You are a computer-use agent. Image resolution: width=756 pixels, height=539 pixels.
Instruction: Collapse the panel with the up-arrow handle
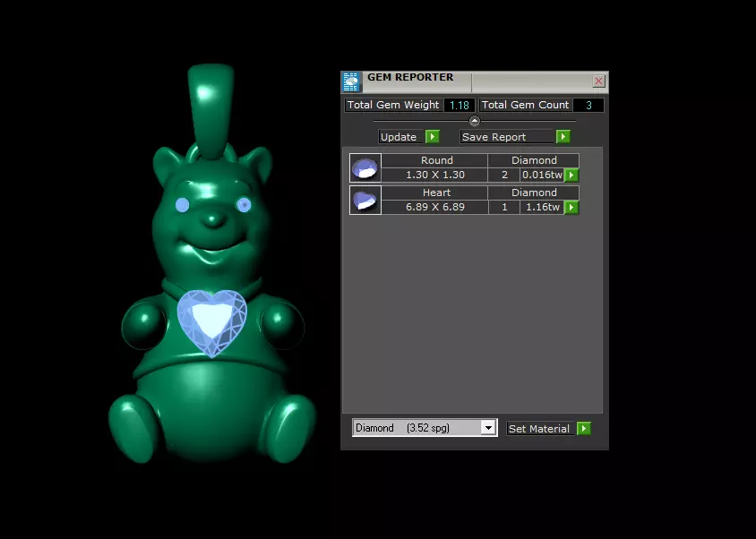(x=475, y=121)
